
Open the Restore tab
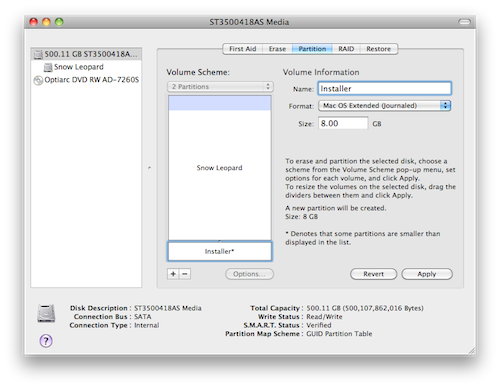378,49
